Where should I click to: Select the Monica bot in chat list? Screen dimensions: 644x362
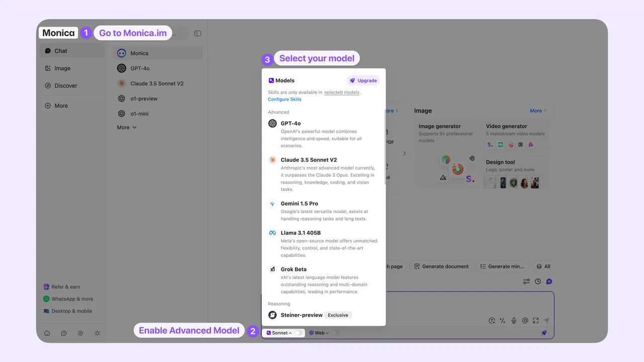coord(158,53)
